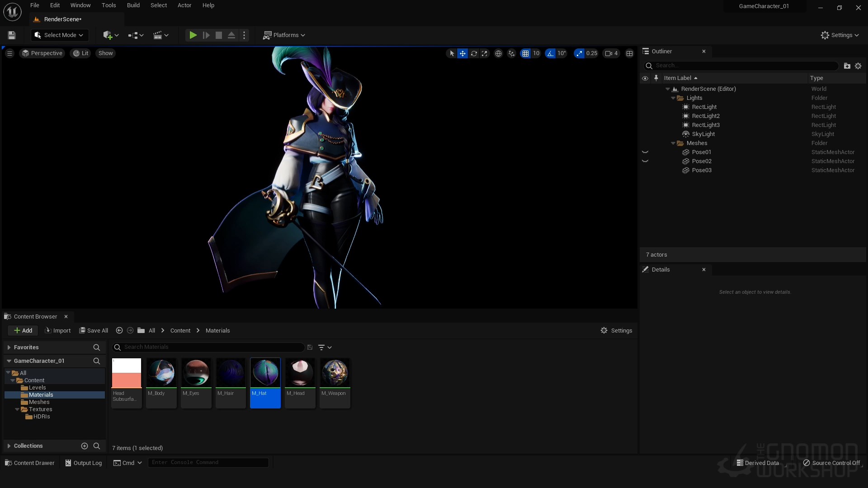Select the scale gizmo tool
868x488 pixels.
coord(484,53)
